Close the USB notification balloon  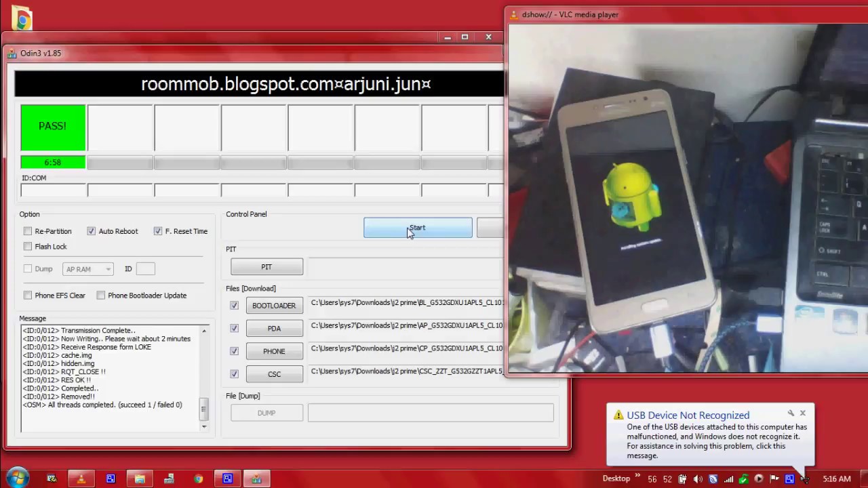(x=803, y=413)
